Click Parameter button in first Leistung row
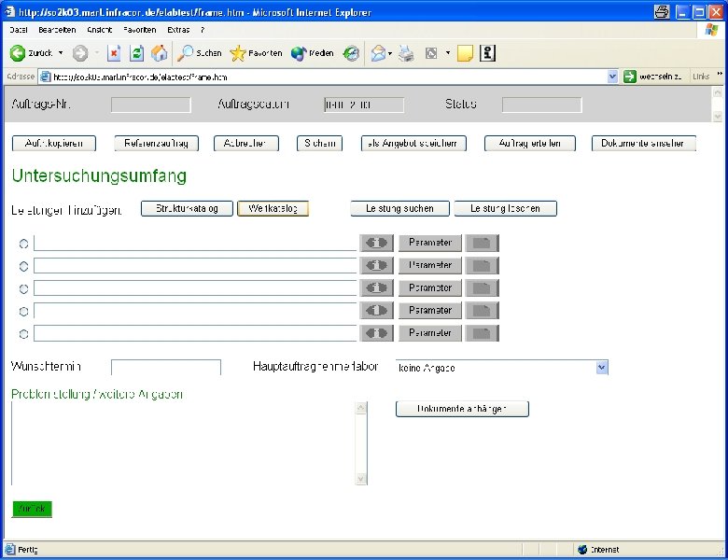 click(430, 243)
